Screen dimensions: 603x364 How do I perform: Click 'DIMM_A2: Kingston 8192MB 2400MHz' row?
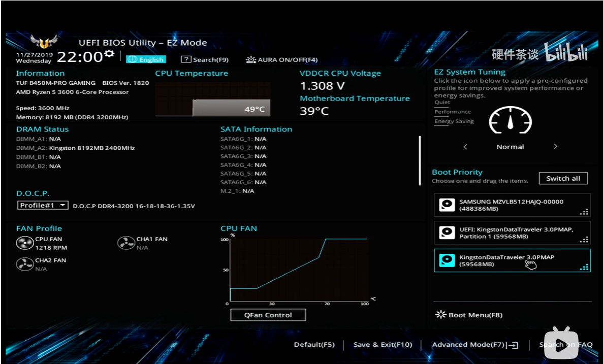point(75,148)
